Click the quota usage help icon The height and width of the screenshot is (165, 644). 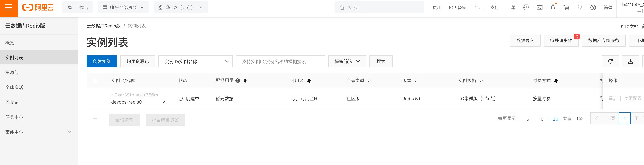pyautogui.click(x=237, y=81)
